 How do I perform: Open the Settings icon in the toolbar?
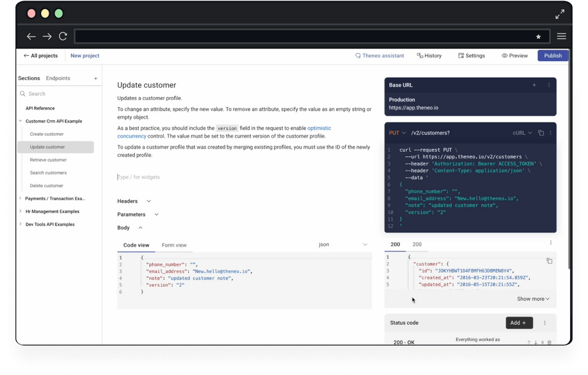(x=461, y=55)
